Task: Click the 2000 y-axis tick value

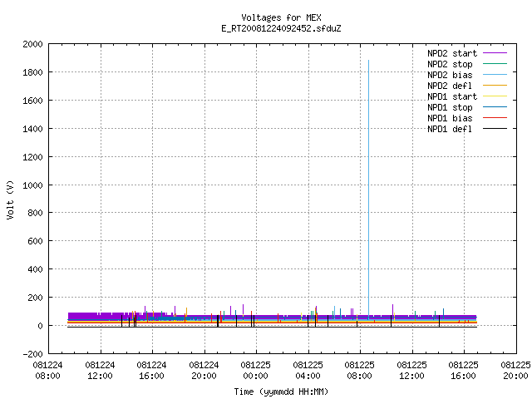Action: click(32, 44)
